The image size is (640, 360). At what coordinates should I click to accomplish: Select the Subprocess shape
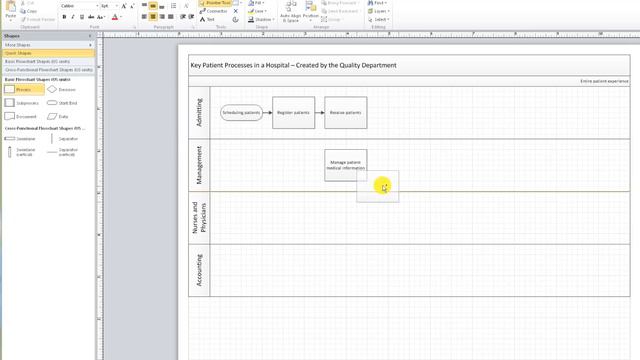pyautogui.click(x=22, y=103)
